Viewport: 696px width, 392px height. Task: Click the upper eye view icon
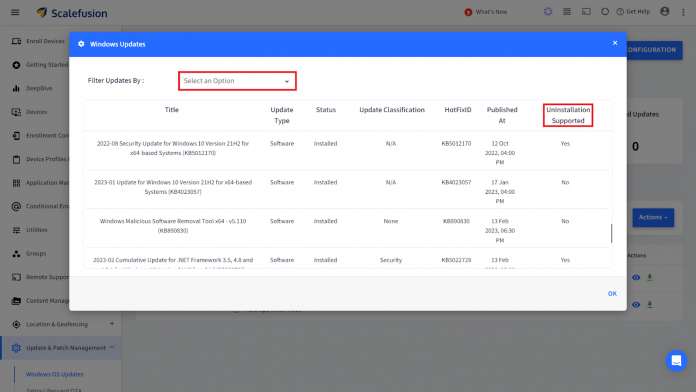point(636,277)
